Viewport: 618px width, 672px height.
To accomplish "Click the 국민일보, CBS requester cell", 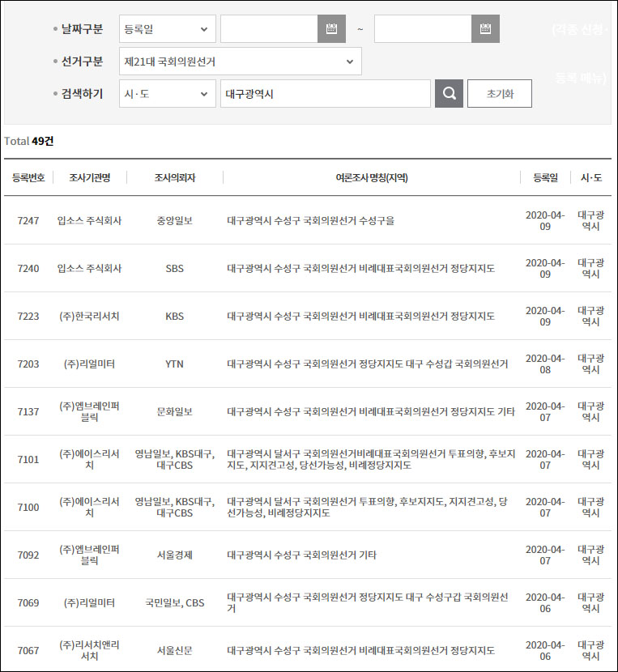I will click(x=175, y=602).
